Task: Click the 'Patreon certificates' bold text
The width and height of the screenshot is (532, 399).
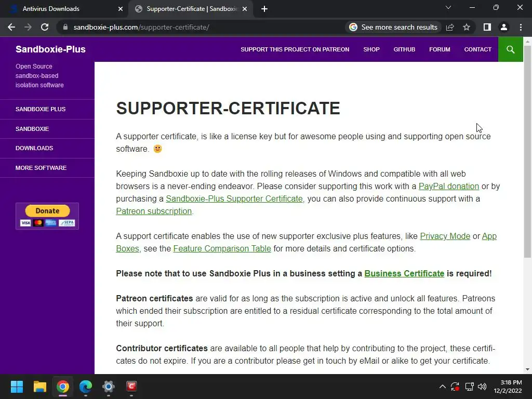Action: pyautogui.click(x=154, y=299)
